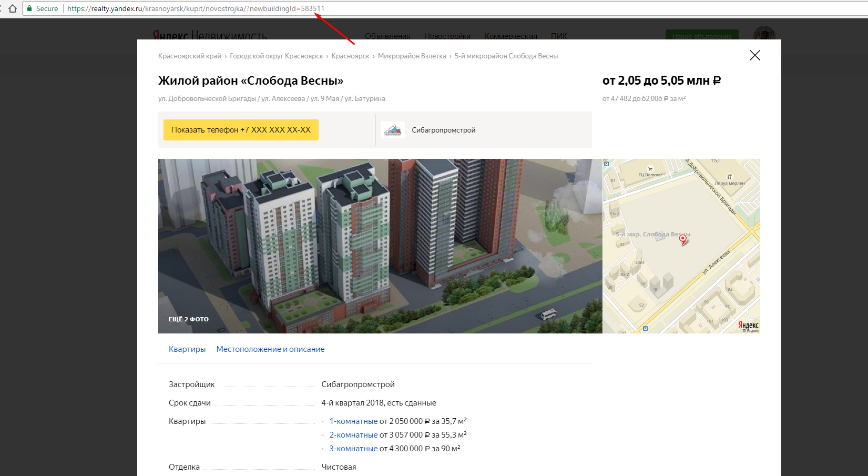Click the title Жилой район «Слобода Весны»
Image resolution: width=868 pixels, height=476 pixels.
pos(251,81)
